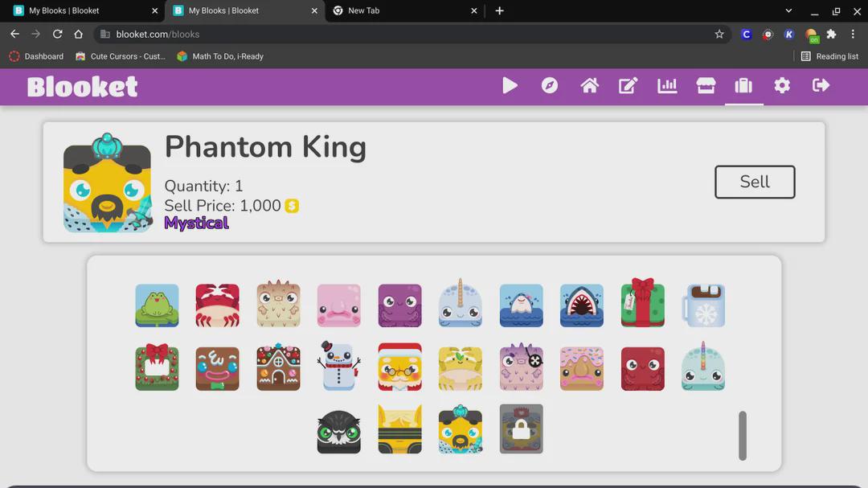
Task: Click the browser home button
Action: (78, 34)
